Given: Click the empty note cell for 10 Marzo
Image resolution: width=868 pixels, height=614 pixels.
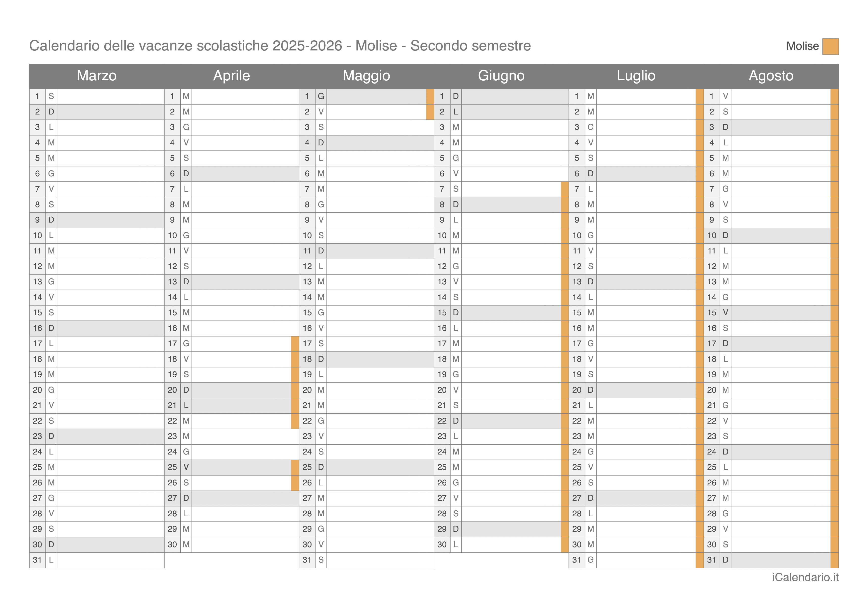Looking at the screenshot, I should (x=110, y=236).
